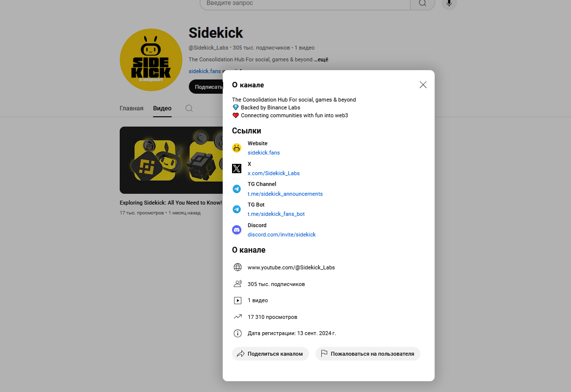Click the video count play icon
571x392 pixels.
pyautogui.click(x=237, y=300)
